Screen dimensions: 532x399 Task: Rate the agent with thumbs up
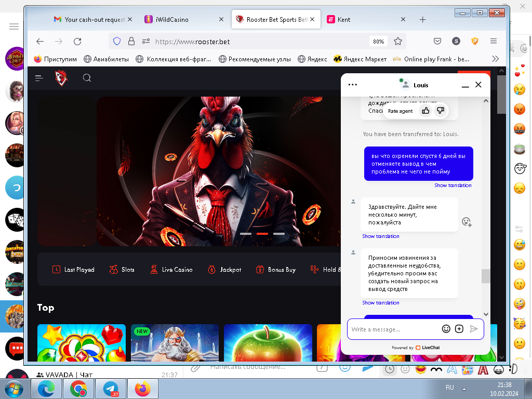tap(425, 111)
